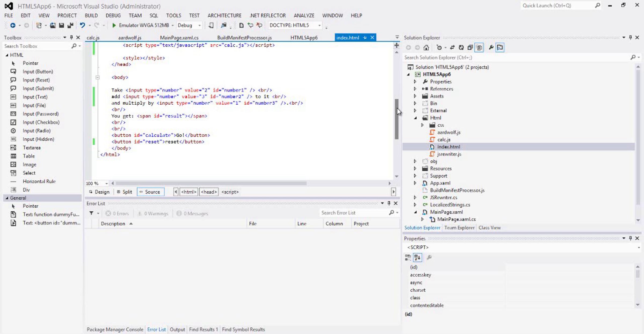Image resolution: width=644 pixels, height=334 pixels.
Task: Open the DEBUG menu
Action: pyautogui.click(x=113, y=16)
